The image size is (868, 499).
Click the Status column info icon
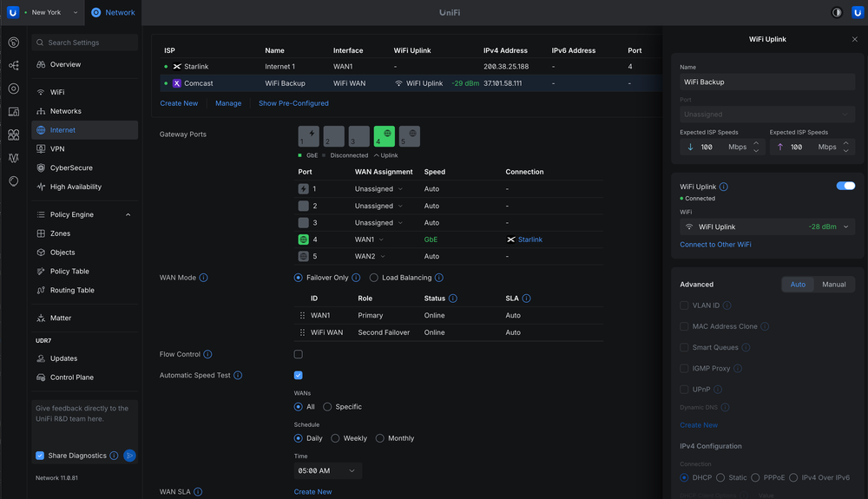point(453,299)
